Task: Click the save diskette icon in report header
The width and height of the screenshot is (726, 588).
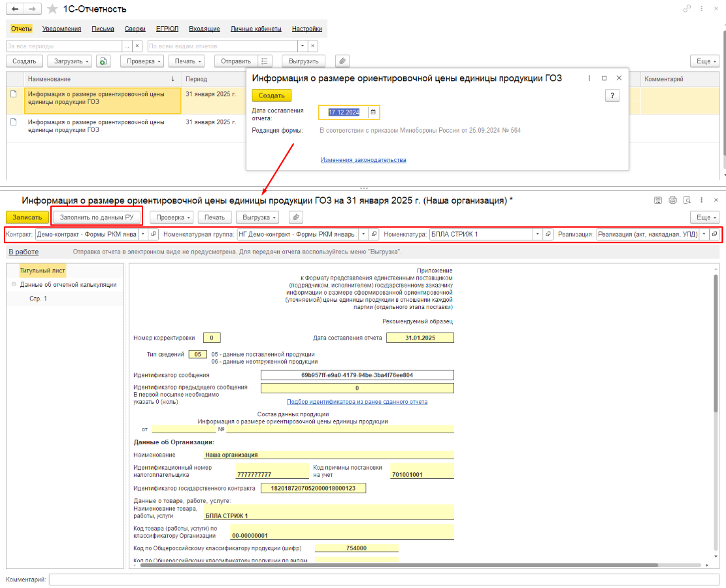Action: click(658, 201)
